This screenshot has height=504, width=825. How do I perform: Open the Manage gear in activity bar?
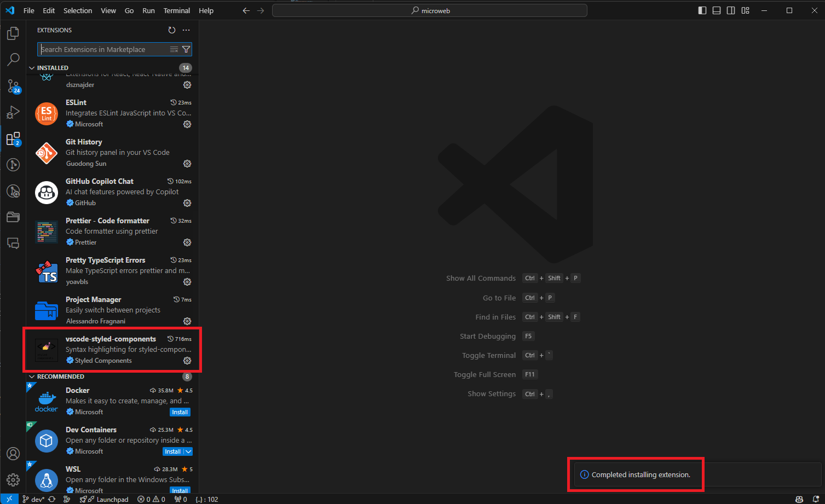[x=13, y=480]
